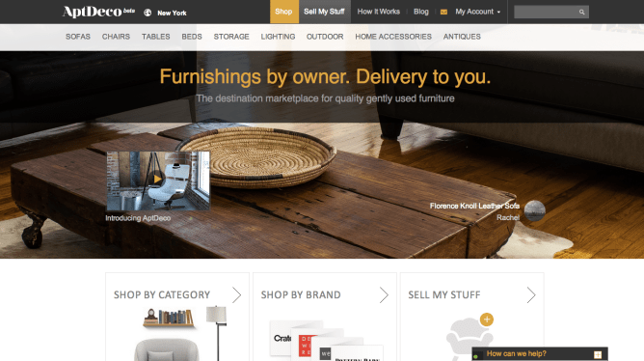This screenshot has width=644, height=361.
Task: Select the Sell My Stuff tab
Action: (x=325, y=12)
